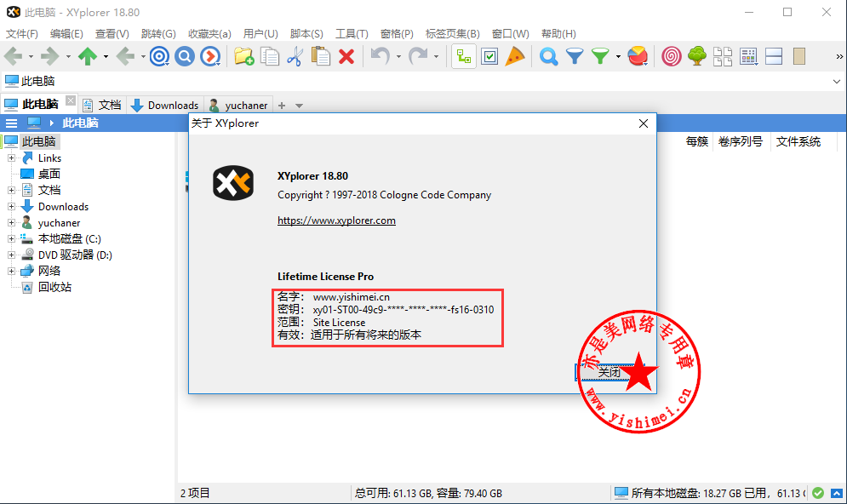The width and height of the screenshot is (847, 504).
Task: Open the Undo history dropdown arrow
Action: 398,57
